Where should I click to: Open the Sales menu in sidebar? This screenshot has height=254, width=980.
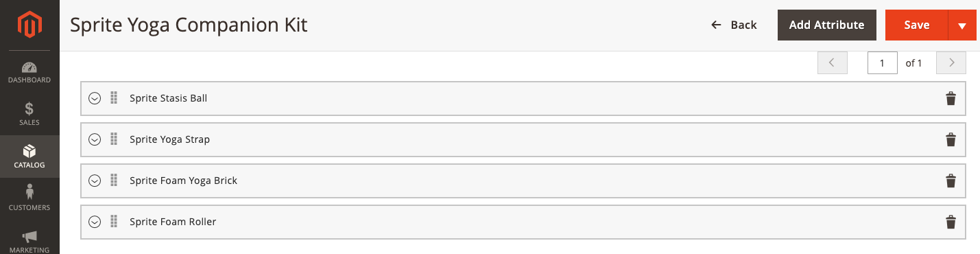(x=29, y=114)
